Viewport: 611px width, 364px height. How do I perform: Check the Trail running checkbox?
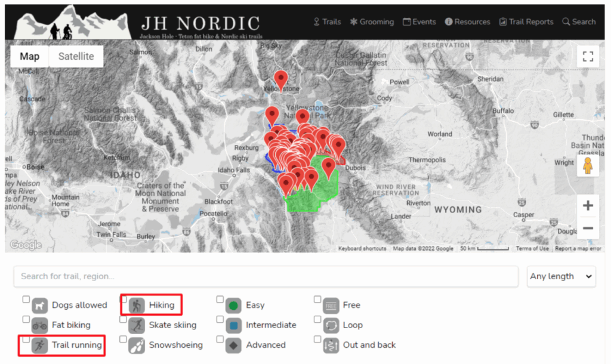pos(26,340)
